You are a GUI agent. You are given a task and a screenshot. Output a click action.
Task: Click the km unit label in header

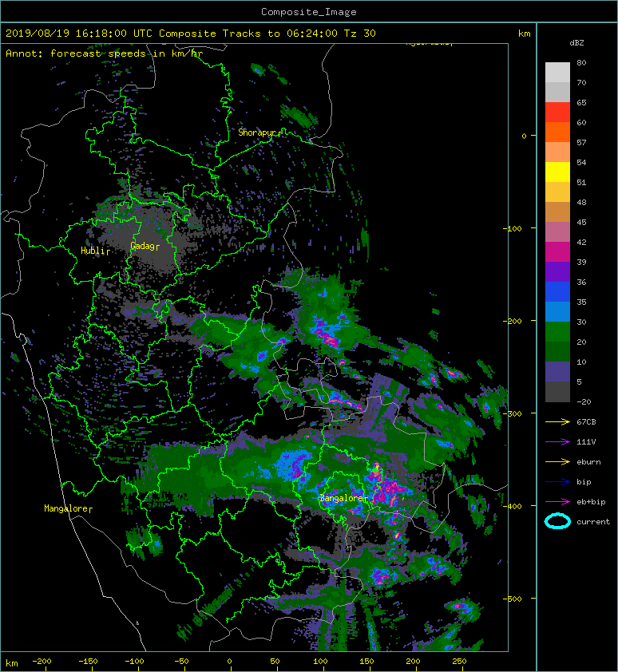pos(524,34)
